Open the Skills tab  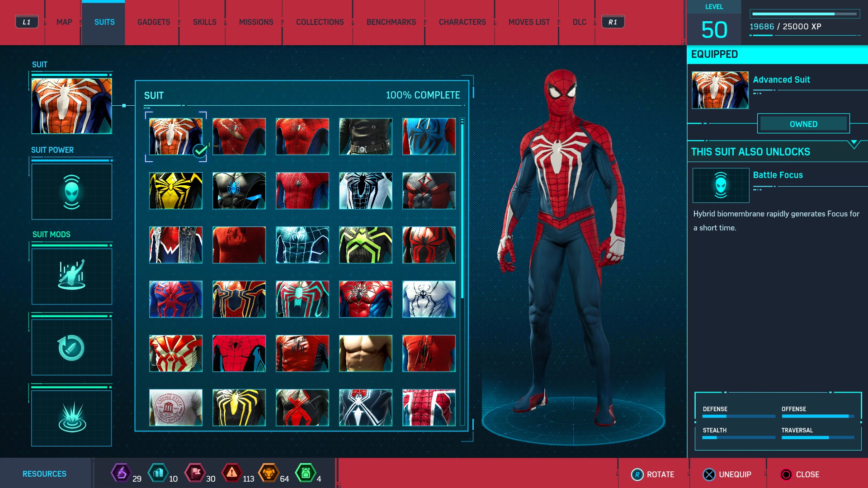click(x=204, y=22)
